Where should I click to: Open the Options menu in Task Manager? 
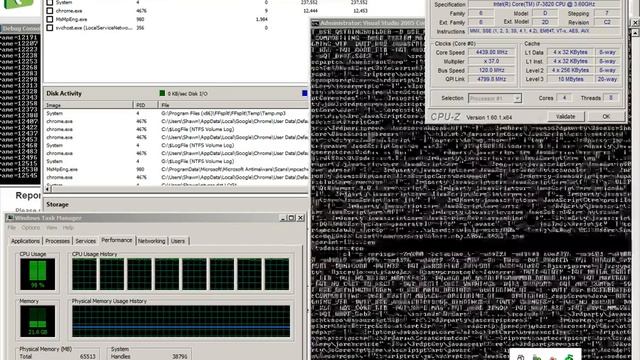pos(31,228)
